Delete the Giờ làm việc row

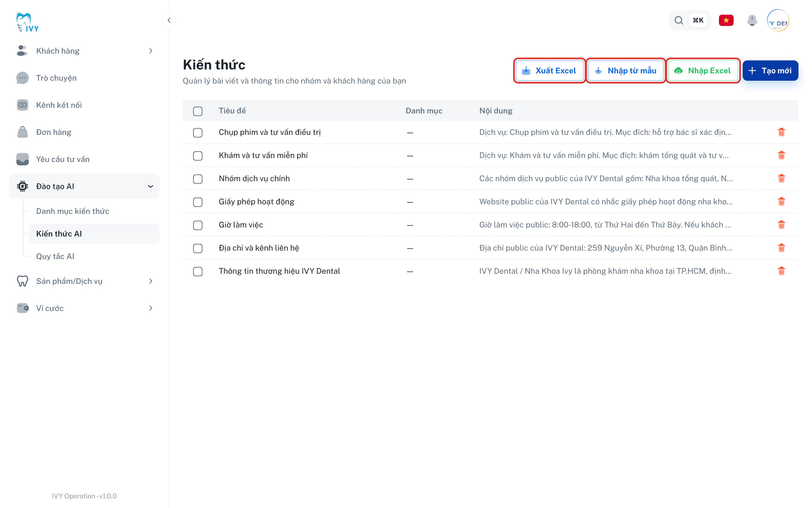coord(781,225)
